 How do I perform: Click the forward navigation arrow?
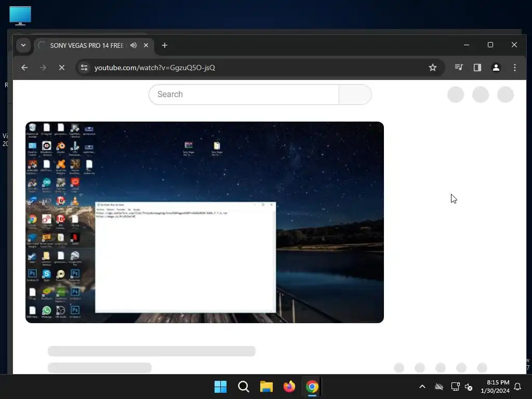click(43, 68)
